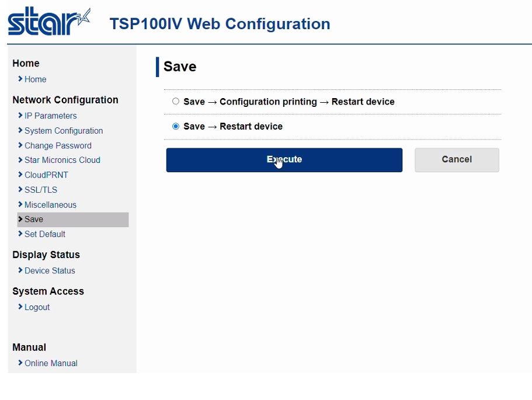This screenshot has height=400, width=532.
Task: Cancel the save operation
Action: (457, 160)
